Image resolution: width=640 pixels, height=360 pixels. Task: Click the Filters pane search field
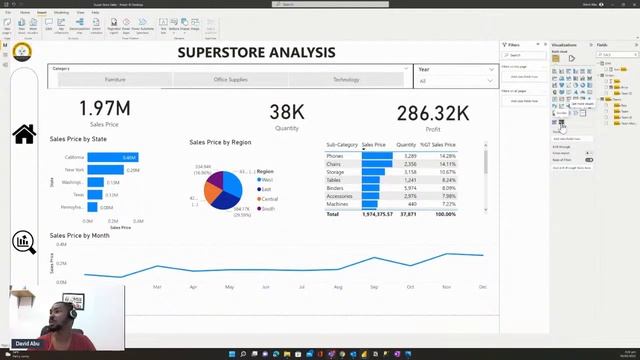[x=524, y=55]
